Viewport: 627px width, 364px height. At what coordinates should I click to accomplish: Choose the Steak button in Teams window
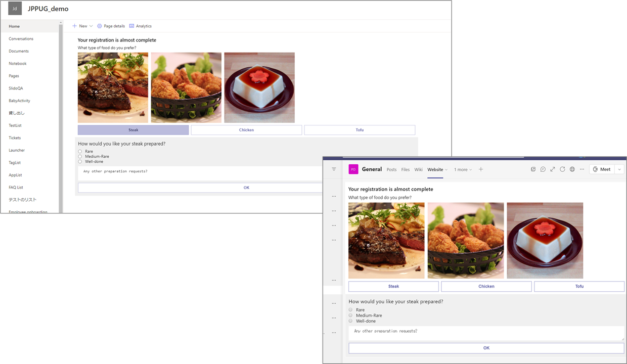click(393, 286)
